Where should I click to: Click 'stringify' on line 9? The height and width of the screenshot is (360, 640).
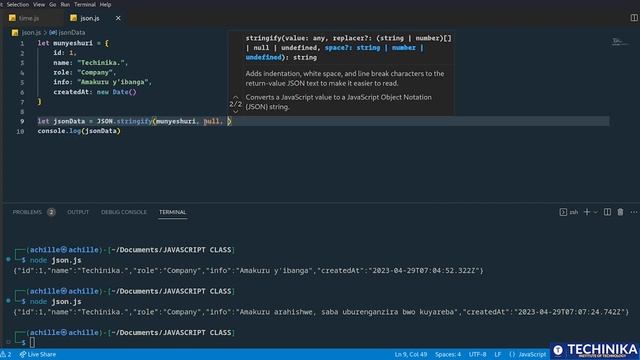point(134,121)
